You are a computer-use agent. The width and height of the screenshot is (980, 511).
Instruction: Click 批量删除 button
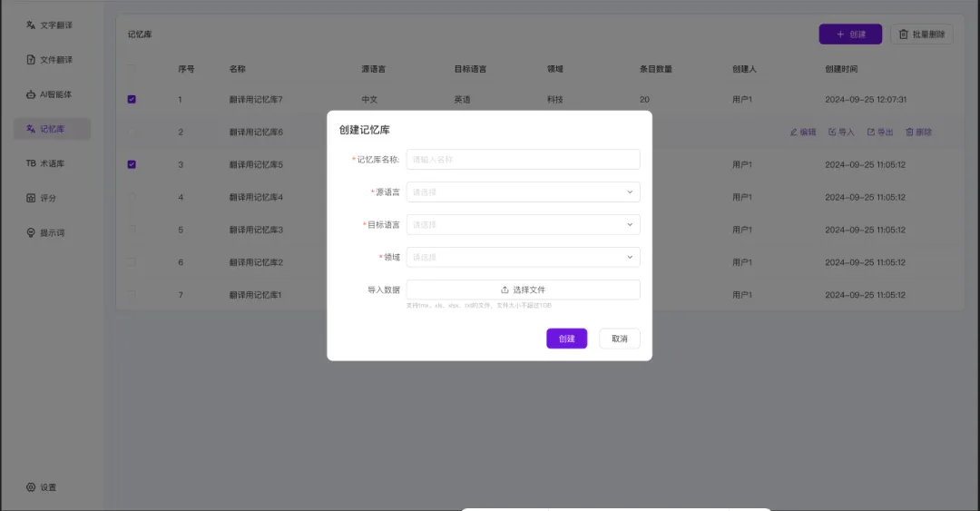(x=922, y=34)
